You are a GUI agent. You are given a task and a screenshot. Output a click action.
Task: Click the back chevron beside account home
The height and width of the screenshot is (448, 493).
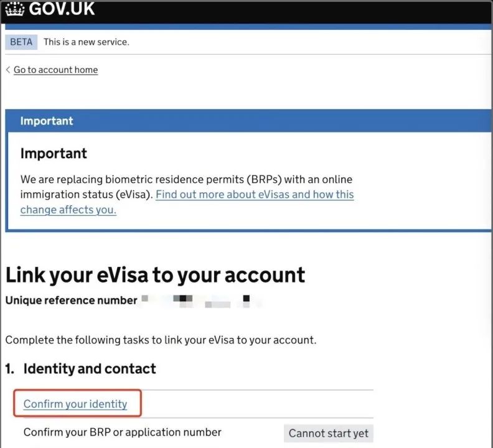8,70
